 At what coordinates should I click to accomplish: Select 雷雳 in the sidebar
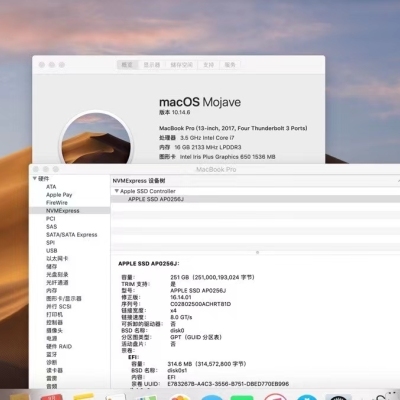(x=51, y=379)
